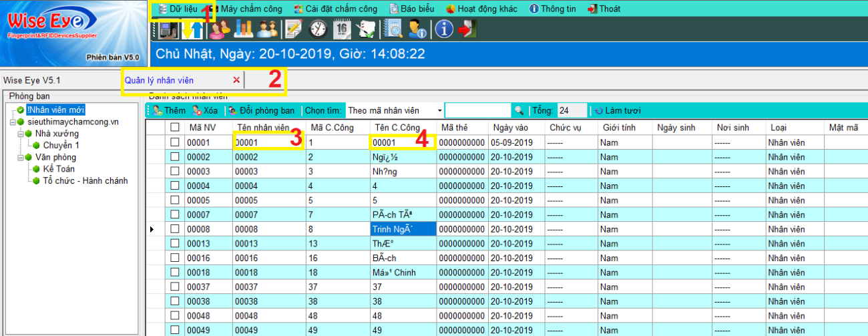This screenshot has width=868, height=336.
Task: Collapse the Văn phòng tree node
Action: click(x=21, y=158)
